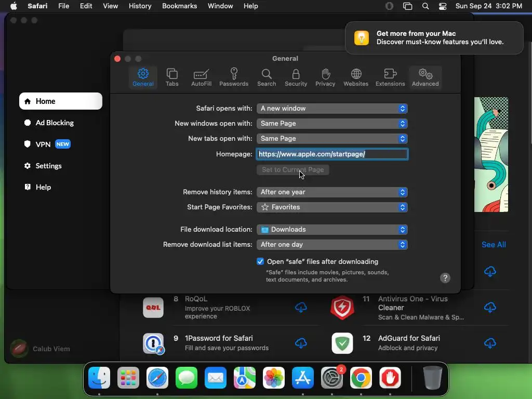The width and height of the screenshot is (532, 399).
Task: Open the 'Get more from your Mac' notification
Action: [434, 37]
